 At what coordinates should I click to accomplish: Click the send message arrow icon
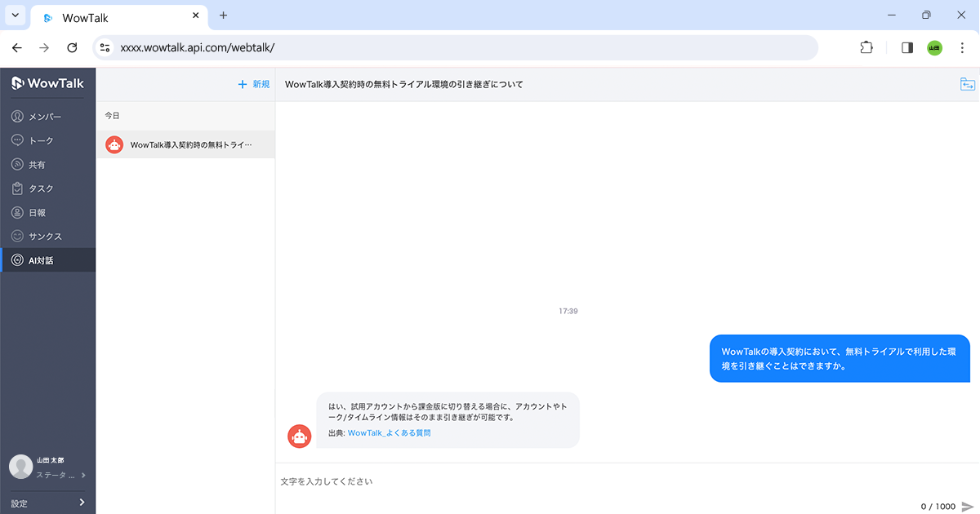[x=969, y=507]
